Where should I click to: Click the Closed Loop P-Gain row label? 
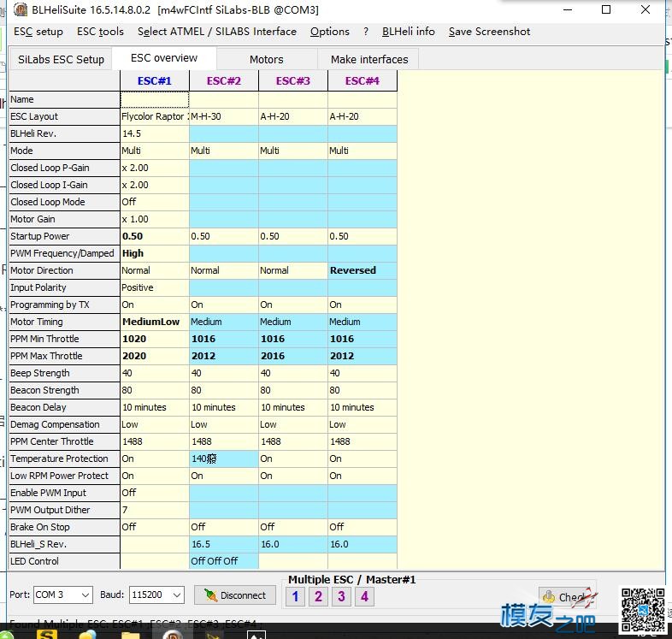[x=64, y=169]
